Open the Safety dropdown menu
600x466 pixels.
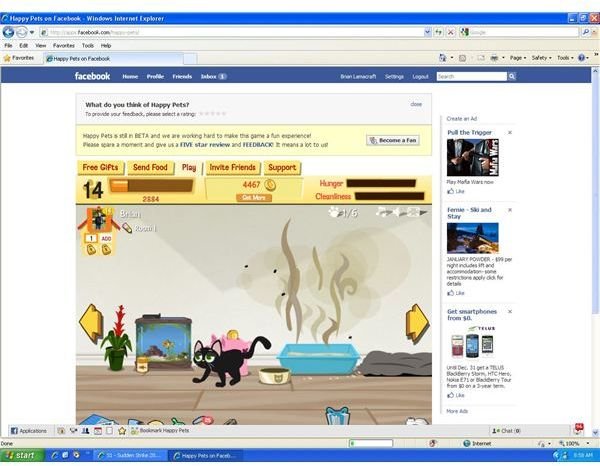(541, 58)
